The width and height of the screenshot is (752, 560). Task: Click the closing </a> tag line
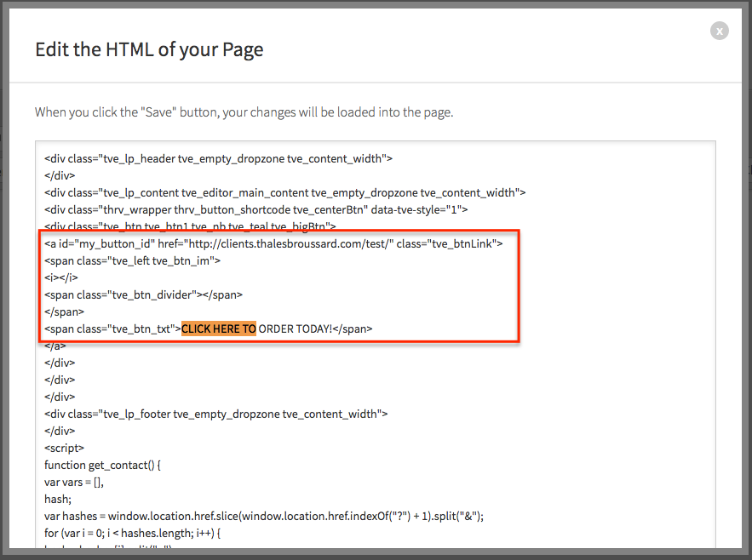(55, 346)
